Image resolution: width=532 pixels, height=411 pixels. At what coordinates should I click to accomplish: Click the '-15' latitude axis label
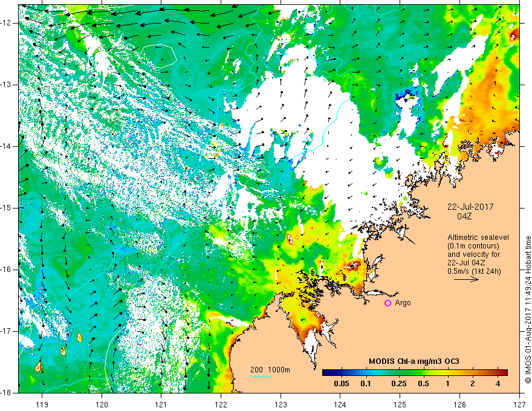pos(6,208)
